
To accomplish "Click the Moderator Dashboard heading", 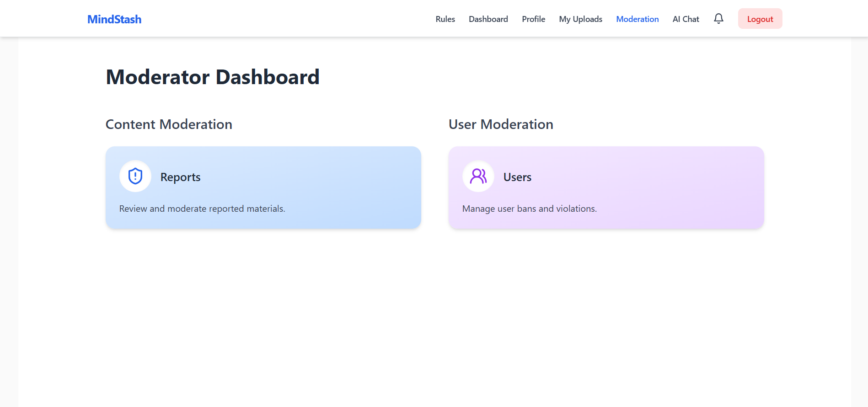I will coord(213,77).
